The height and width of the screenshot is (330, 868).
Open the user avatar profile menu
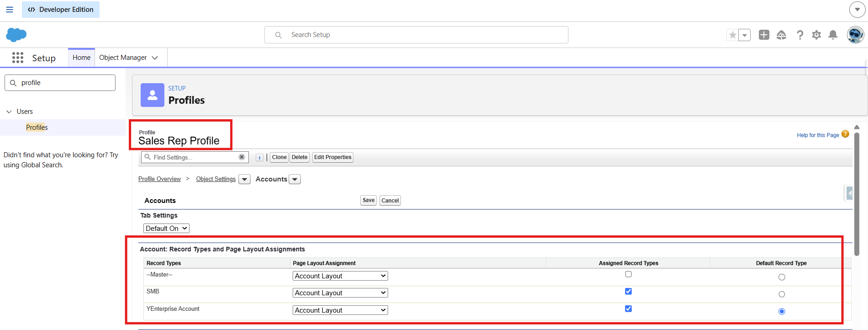[x=855, y=35]
